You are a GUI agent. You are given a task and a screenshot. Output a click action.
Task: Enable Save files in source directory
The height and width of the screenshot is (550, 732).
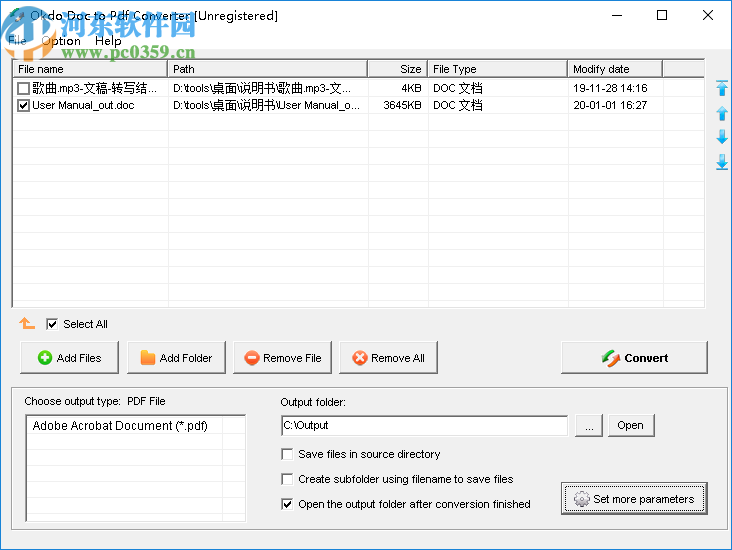pos(287,454)
